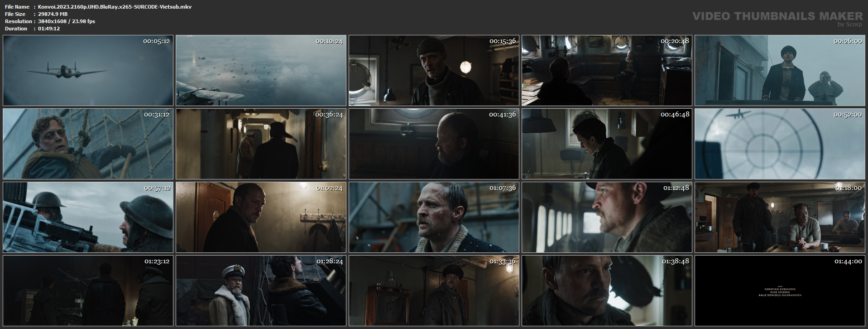868x329 pixels.
Task: Open the thumbnail at 00:10:24
Action: pos(261,71)
